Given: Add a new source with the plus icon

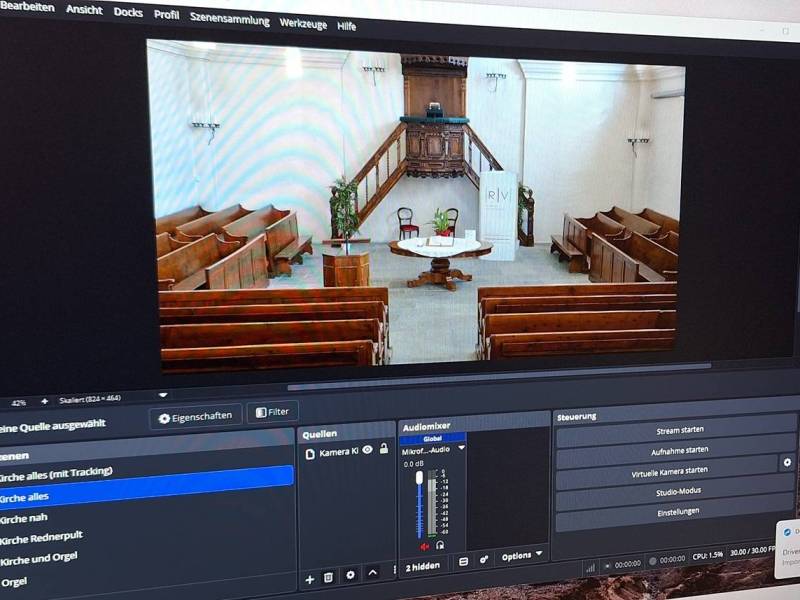Looking at the screenshot, I should [x=309, y=579].
